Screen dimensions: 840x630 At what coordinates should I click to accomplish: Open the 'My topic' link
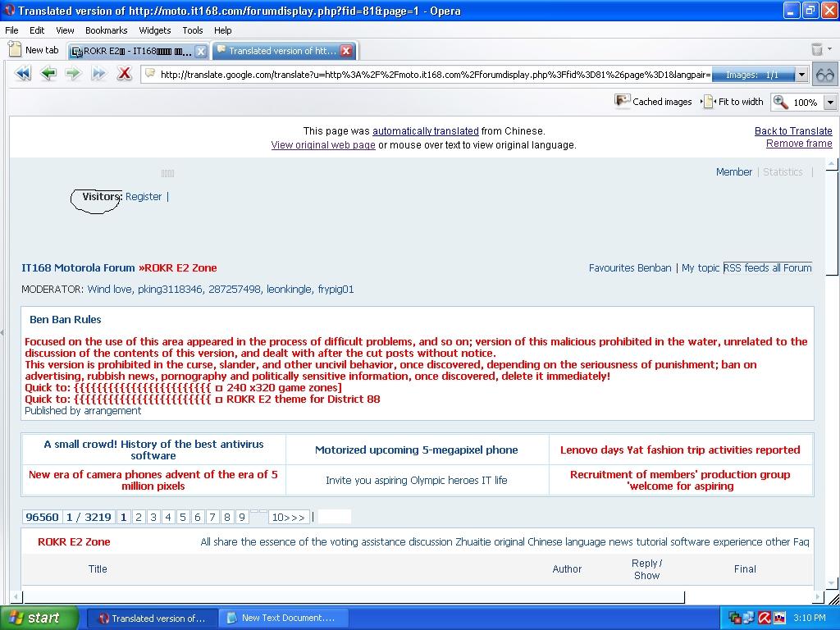click(701, 268)
